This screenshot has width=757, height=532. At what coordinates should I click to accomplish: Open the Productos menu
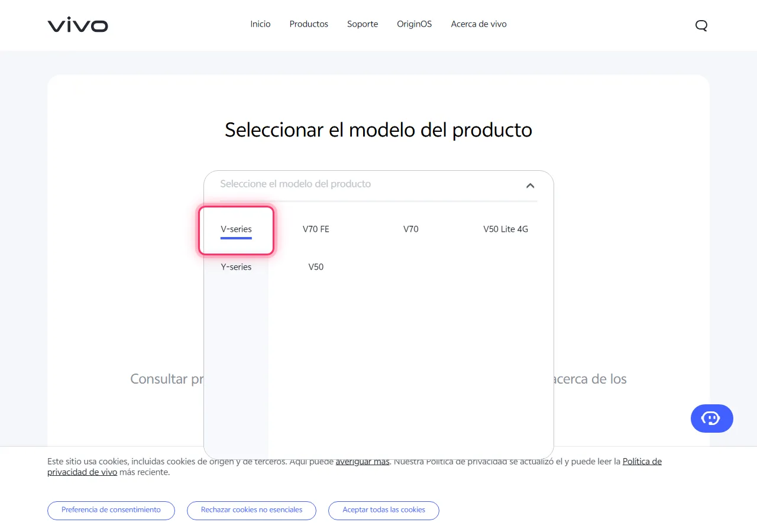309,24
